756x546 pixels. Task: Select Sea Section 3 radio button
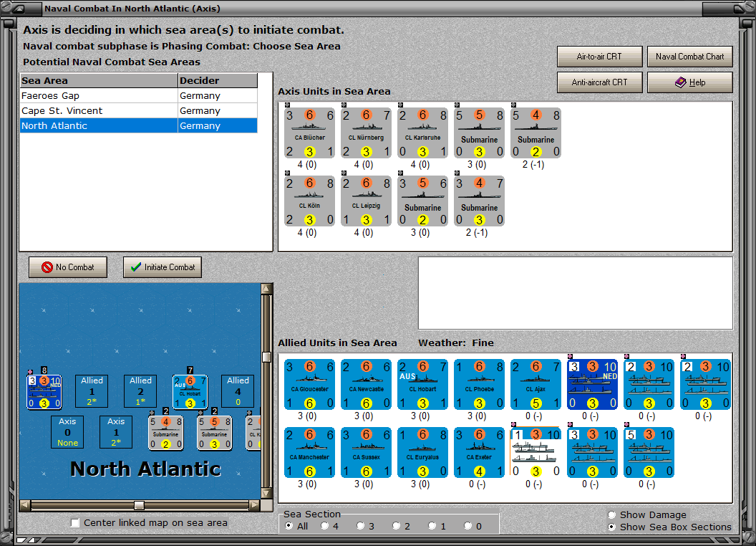click(360, 526)
